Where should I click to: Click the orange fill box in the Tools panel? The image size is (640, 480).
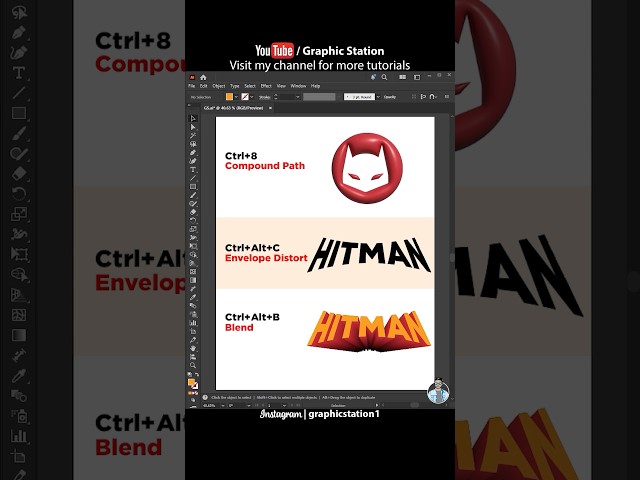coord(191,382)
